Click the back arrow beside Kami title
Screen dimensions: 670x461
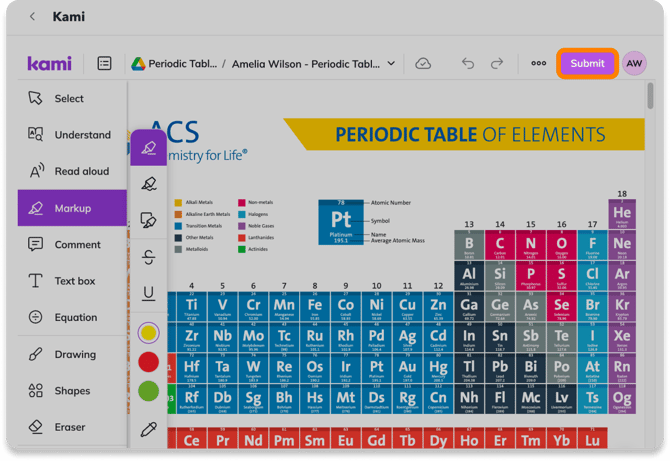click(x=32, y=16)
